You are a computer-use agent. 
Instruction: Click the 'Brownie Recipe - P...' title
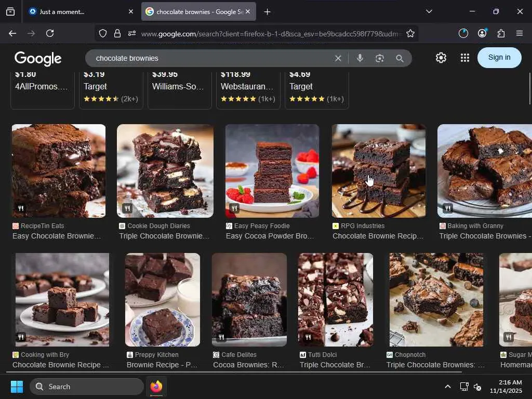tap(162, 365)
